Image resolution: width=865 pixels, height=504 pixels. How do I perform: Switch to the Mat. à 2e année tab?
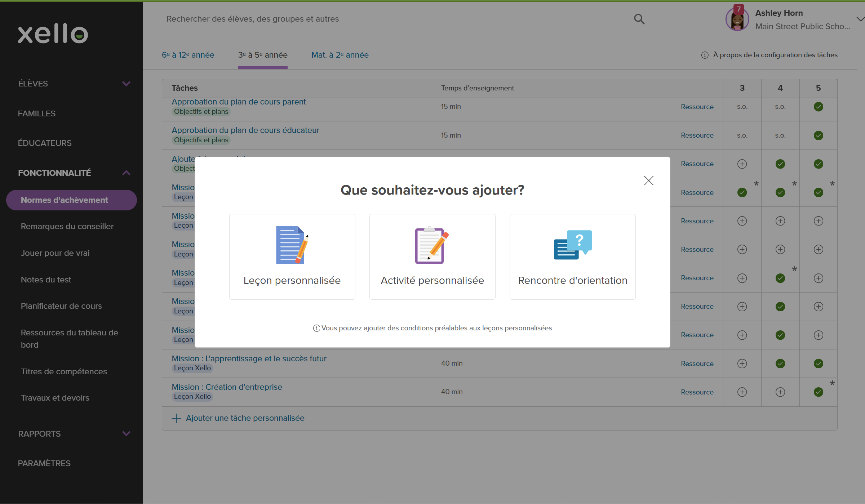pos(340,55)
